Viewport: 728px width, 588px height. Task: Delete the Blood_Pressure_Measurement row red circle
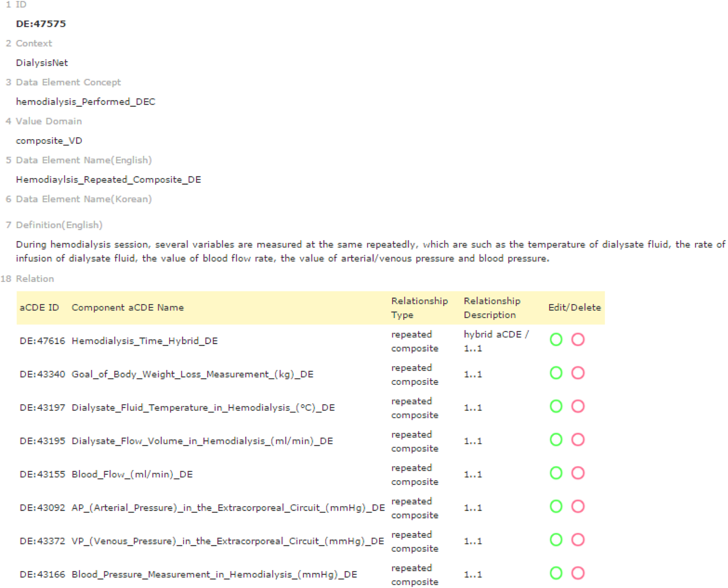(578, 573)
